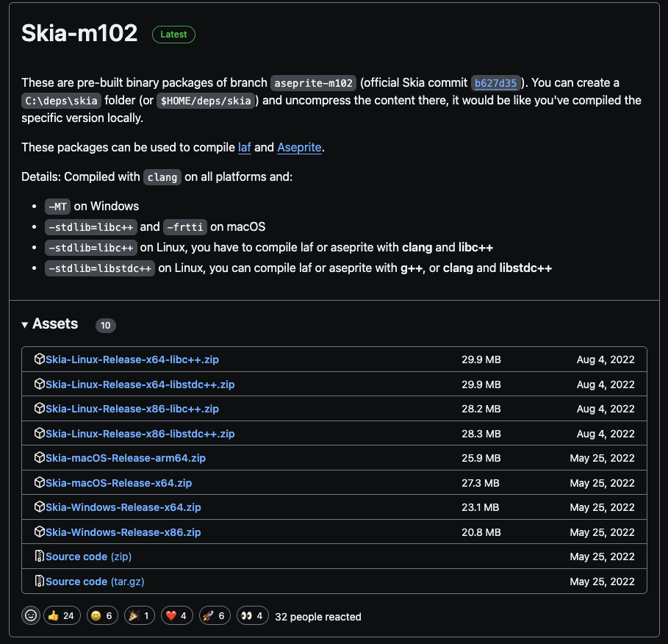This screenshot has height=644, width=668.
Task: Download Skia-Windows-Release-x86.zip
Action: tap(123, 532)
